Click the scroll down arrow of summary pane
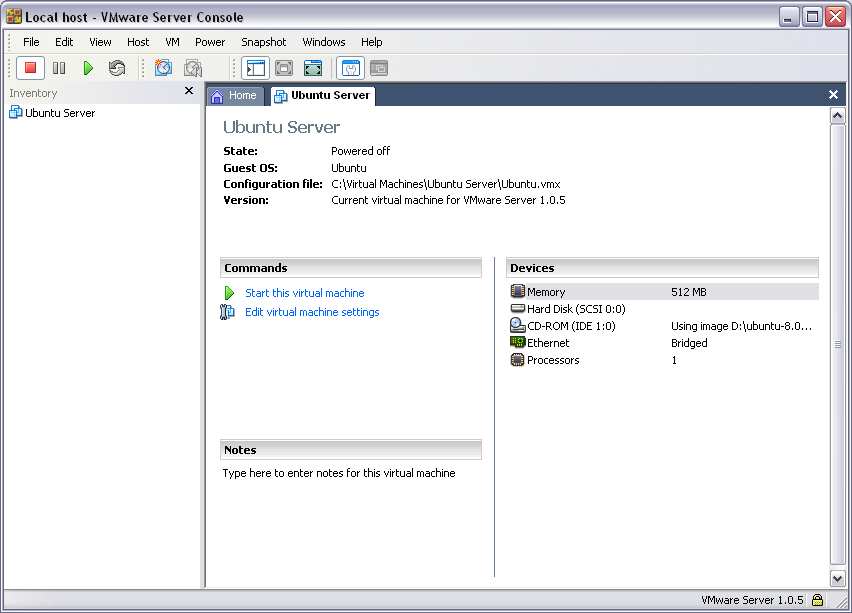This screenshot has width=852, height=613. point(837,579)
